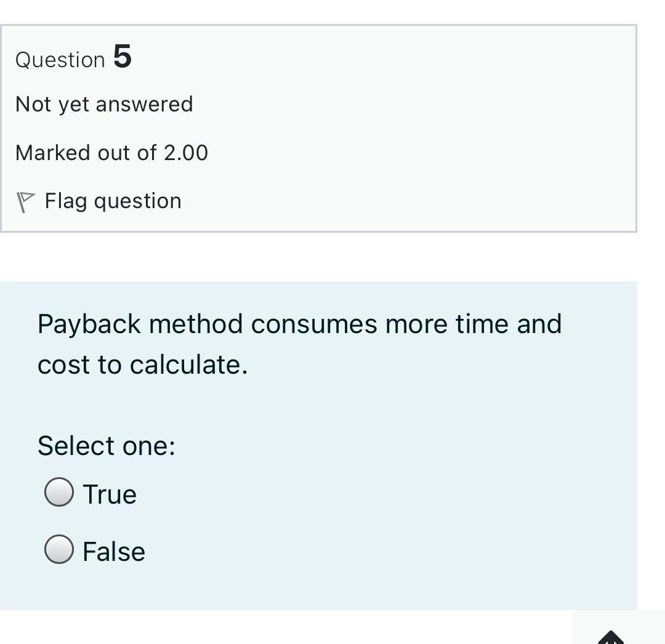Select the True radio button
Screen dimensions: 665x644
click(x=59, y=492)
